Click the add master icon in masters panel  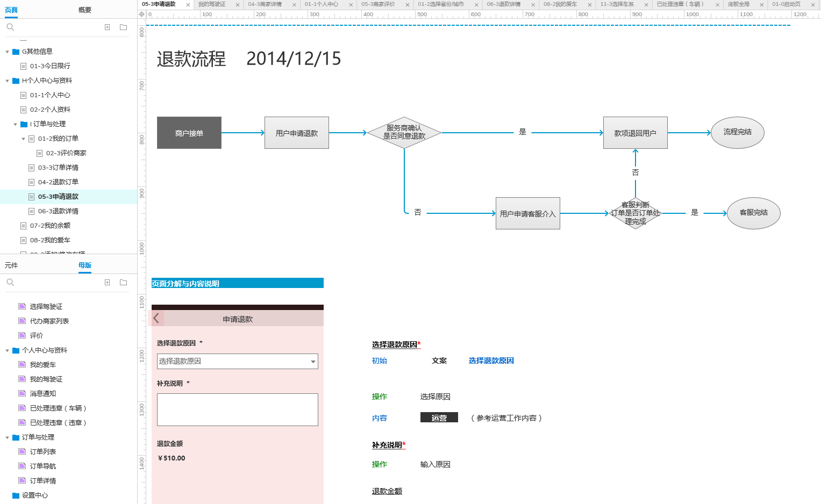pyautogui.click(x=108, y=282)
